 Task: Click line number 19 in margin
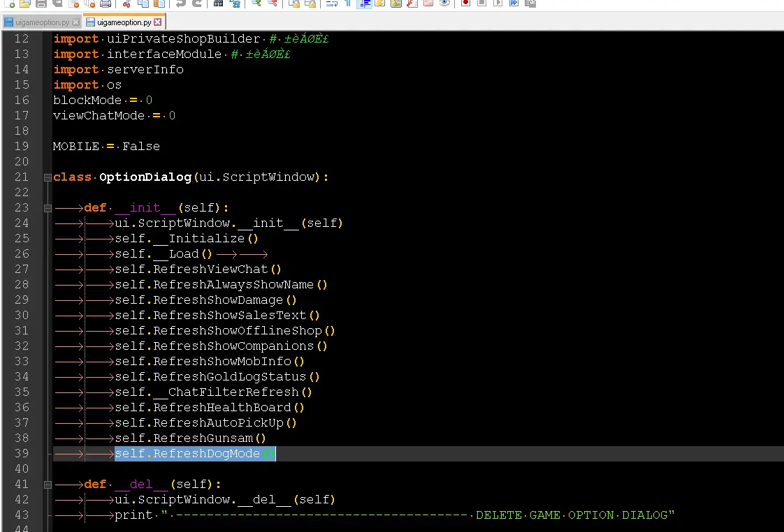click(x=22, y=147)
